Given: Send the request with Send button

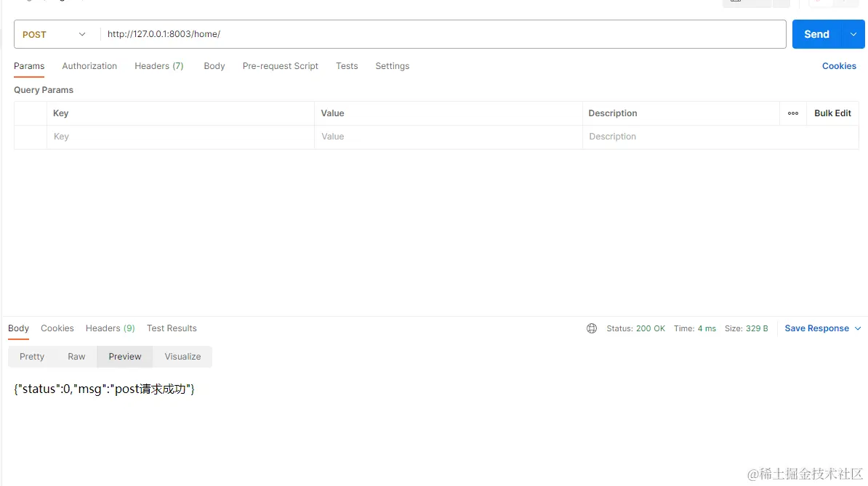Looking at the screenshot, I should coord(816,34).
